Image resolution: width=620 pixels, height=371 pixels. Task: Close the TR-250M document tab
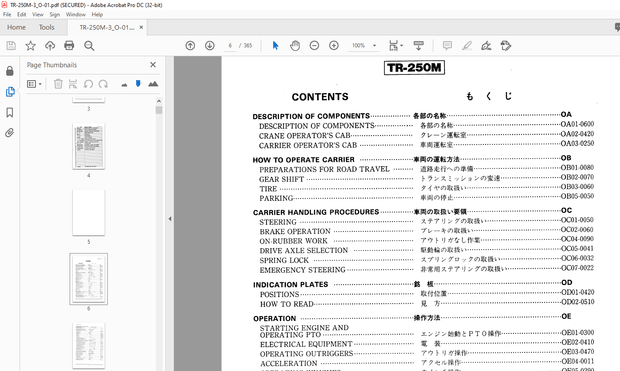point(141,27)
